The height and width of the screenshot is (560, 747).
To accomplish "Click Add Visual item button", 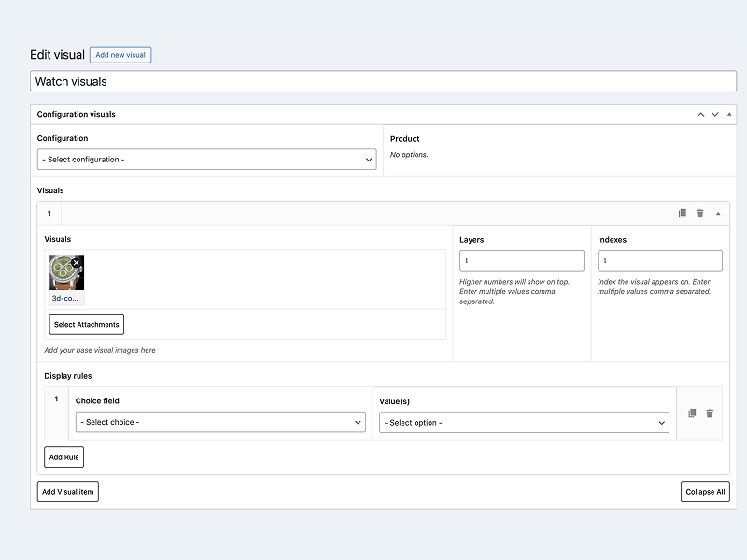I will [x=68, y=491].
